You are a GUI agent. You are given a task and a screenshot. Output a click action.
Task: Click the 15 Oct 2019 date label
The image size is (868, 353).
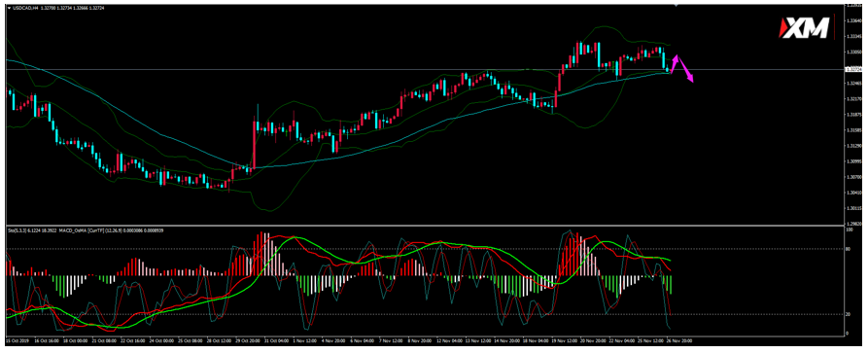(x=17, y=339)
